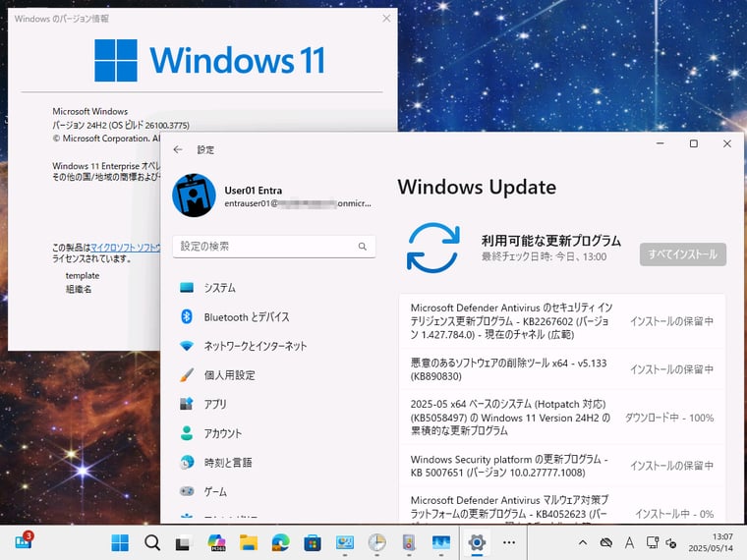The image size is (747, 560).
Task: Open the clock showing 13:07 2025/05/14
Action: pos(711,542)
